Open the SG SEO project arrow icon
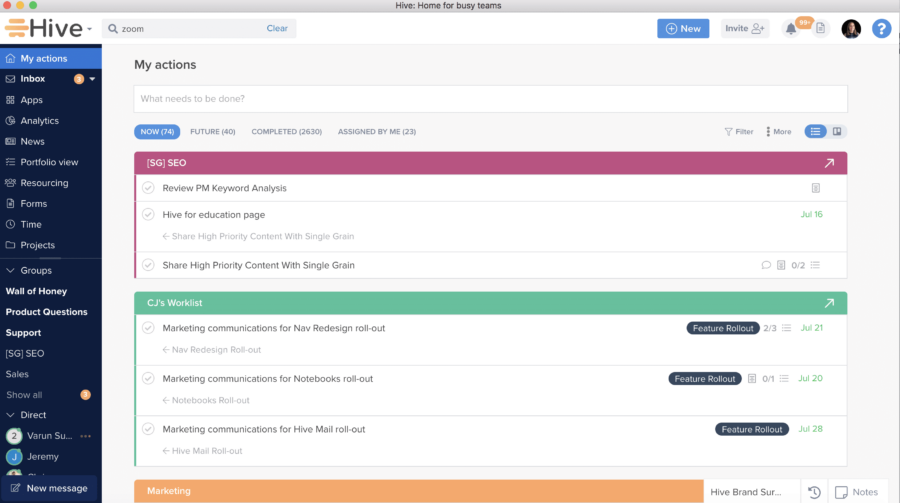The image size is (900, 503). [x=829, y=163]
